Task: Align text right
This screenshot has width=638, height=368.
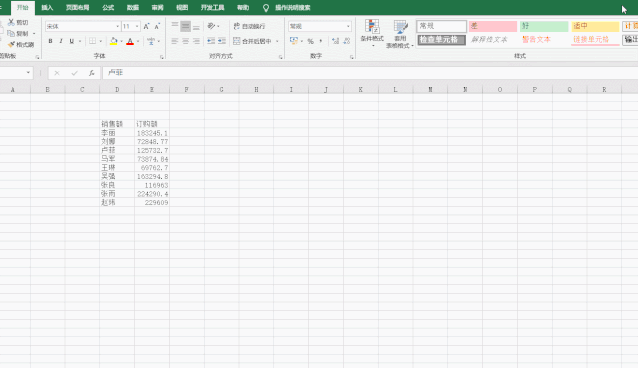Action: coord(196,41)
